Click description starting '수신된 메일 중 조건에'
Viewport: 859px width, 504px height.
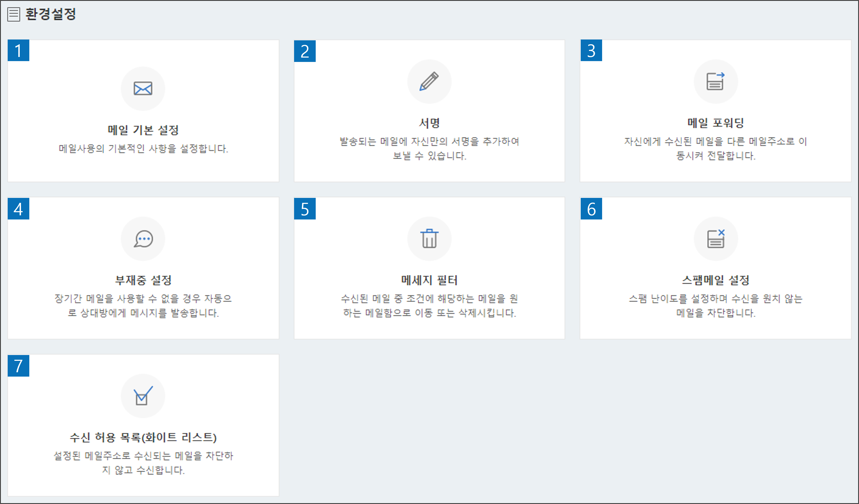coord(429,306)
